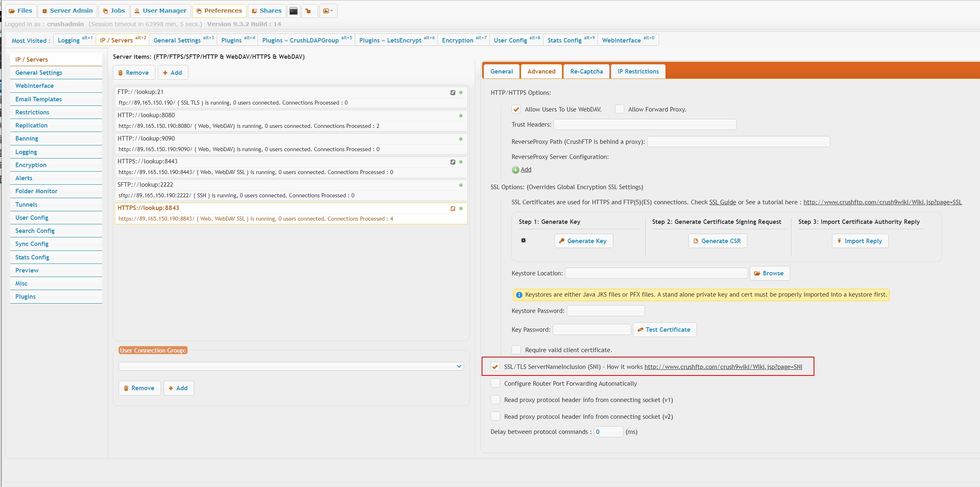
Task: Open Encryption in Most Visited bar
Action: [x=464, y=40]
